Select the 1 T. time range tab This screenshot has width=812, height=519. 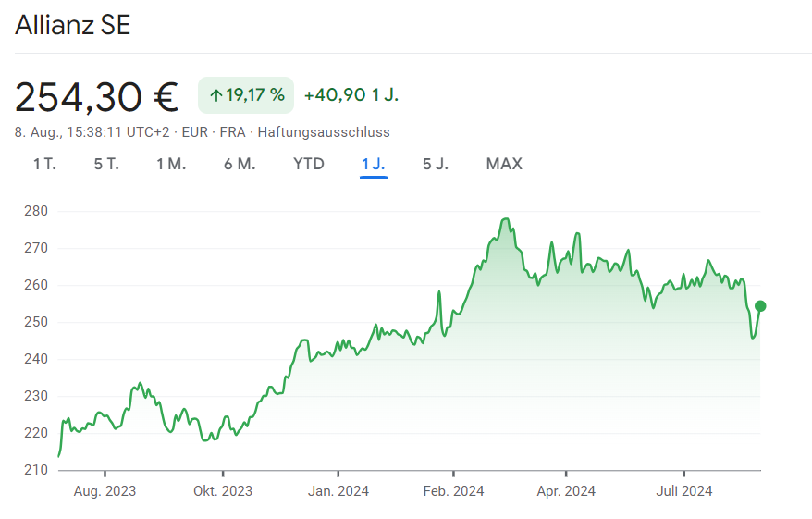point(44,164)
